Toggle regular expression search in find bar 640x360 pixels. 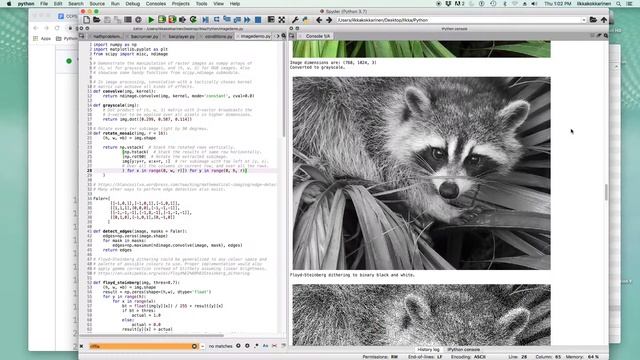coord(256,346)
